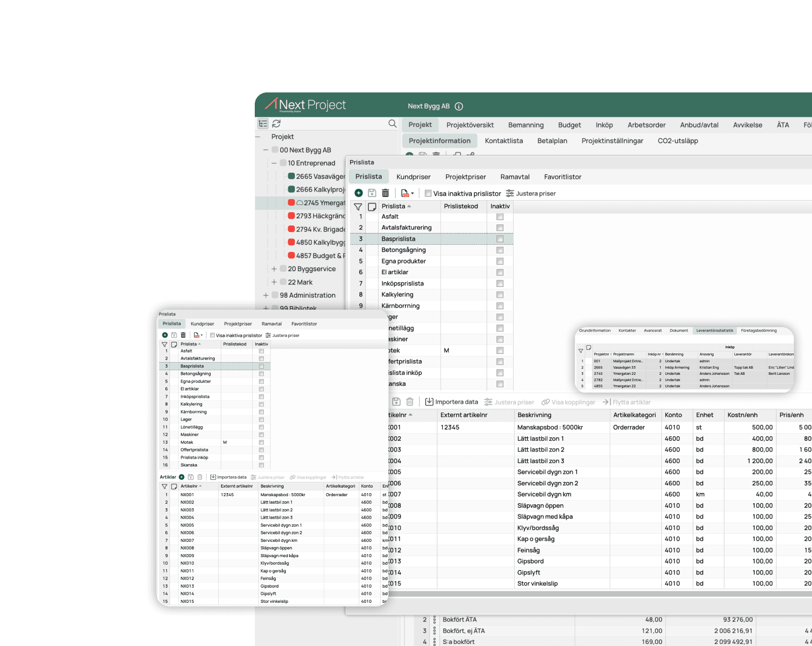Click Importera data in small Prislista panel
The height and width of the screenshot is (646, 812).
click(228, 477)
